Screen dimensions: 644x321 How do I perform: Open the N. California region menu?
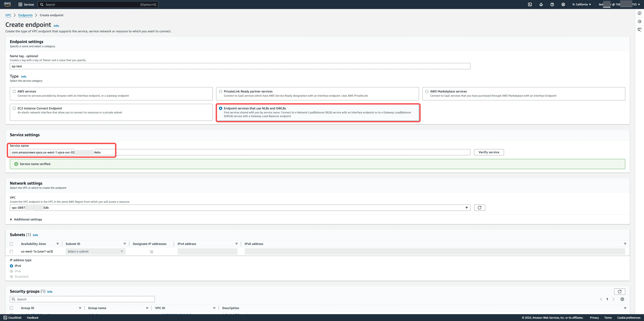581,5
